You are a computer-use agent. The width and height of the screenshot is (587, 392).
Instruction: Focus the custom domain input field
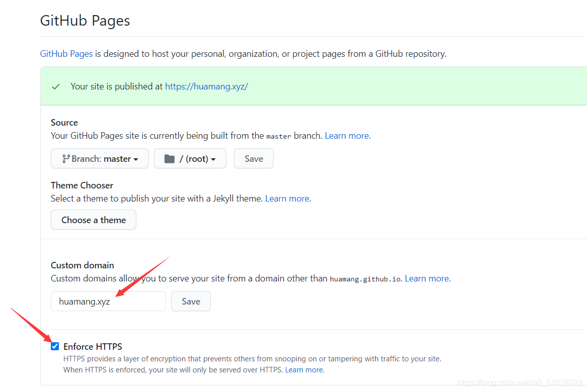(108, 301)
